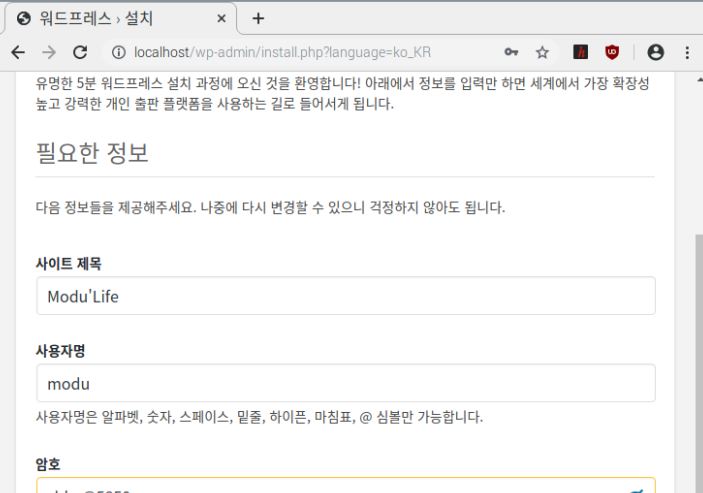703x493 pixels.
Task: Close the 워드프레스 › 설치 tab
Action: click(x=221, y=18)
